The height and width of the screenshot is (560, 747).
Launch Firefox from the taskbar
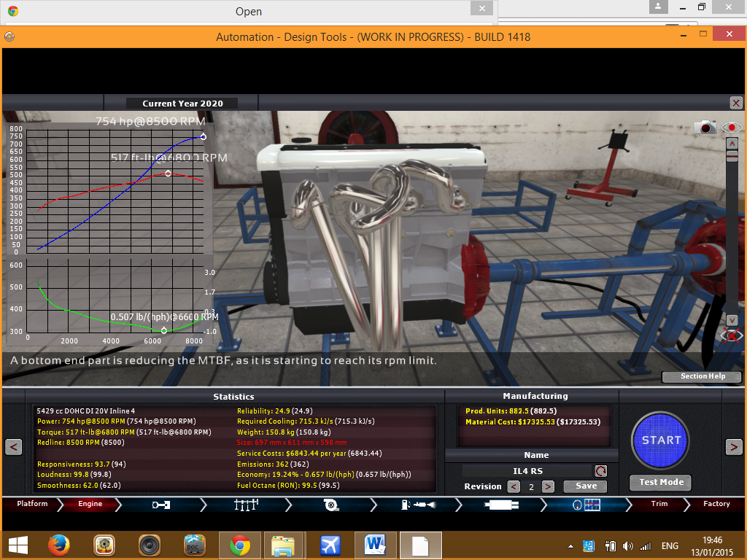(x=59, y=545)
